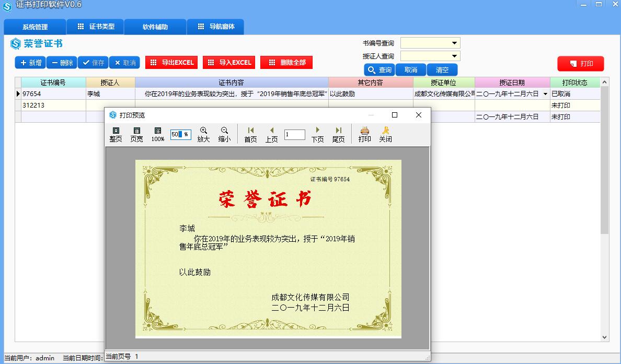The width and height of the screenshot is (621, 364).
Task: Click the 授证单位 column header
Action: (x=444, y=83)
